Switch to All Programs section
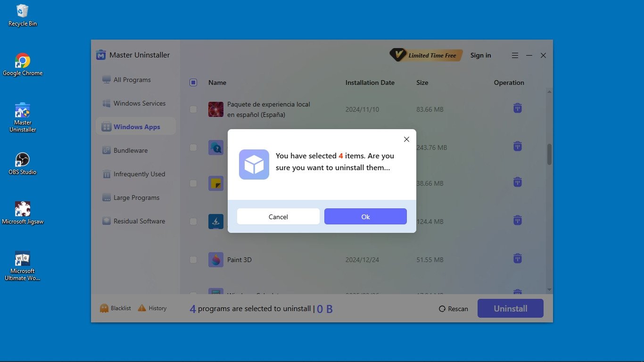 tap(132, 80)
